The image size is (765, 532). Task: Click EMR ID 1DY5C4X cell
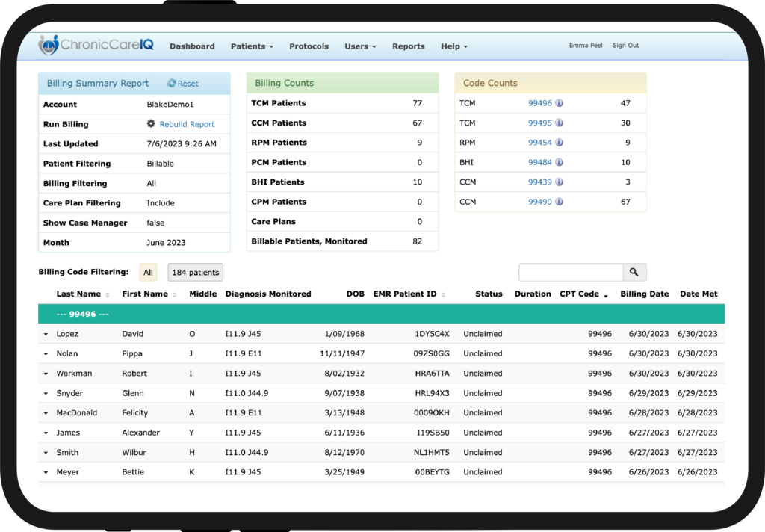pyautogui.click(x=432, y=334)
